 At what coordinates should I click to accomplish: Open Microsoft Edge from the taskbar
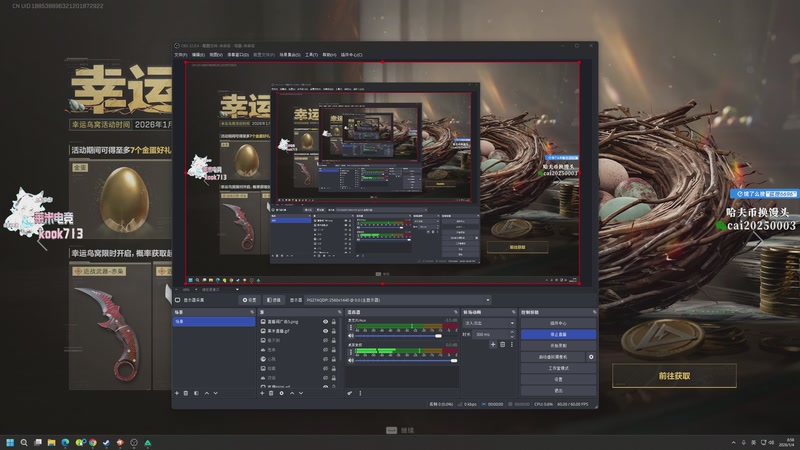[x=65, y=442]
